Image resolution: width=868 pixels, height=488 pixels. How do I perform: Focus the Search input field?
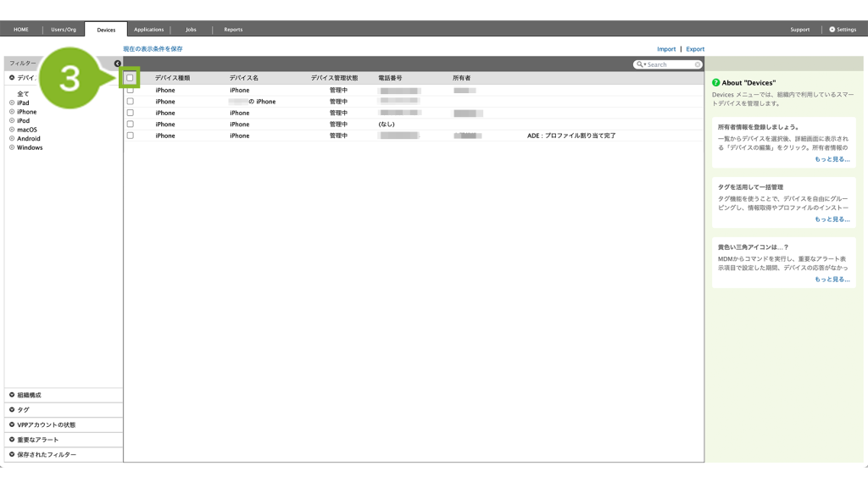click(x=670, y=64)
